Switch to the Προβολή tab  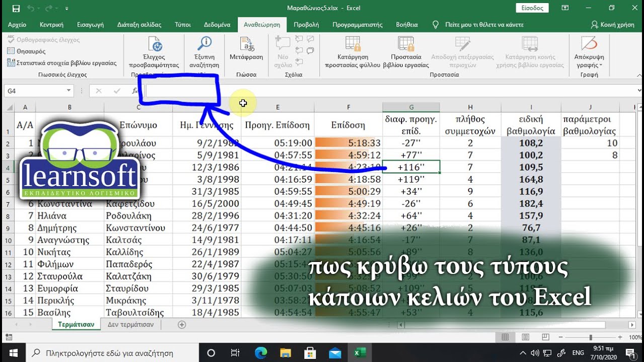tap(306, 25)
